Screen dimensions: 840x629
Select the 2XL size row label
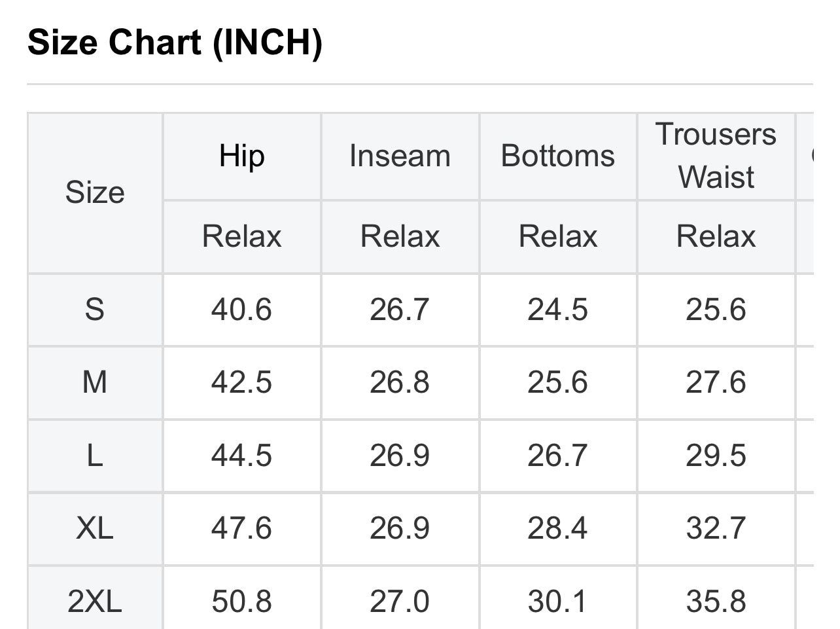[x=95, y=601]
